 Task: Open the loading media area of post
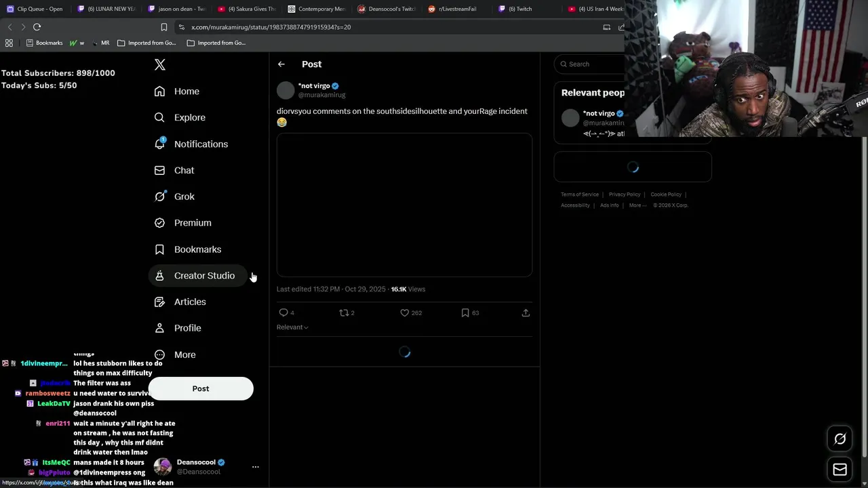coord(404,205)
